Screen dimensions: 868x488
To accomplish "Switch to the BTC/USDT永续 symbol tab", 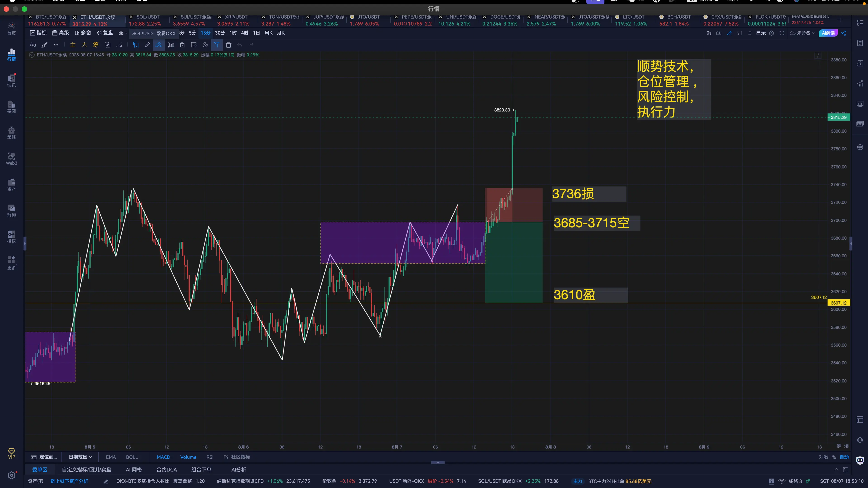I will (47, 20).
